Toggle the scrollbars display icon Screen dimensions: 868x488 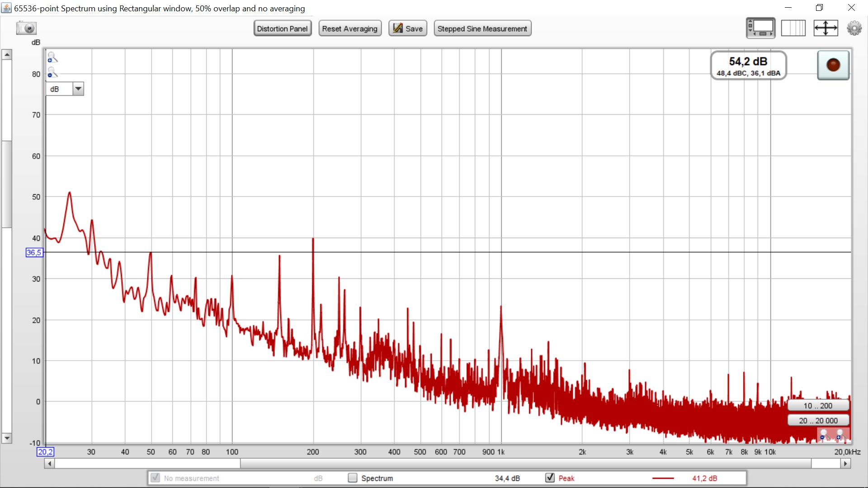pyautogui.click(x=760, y=28)
